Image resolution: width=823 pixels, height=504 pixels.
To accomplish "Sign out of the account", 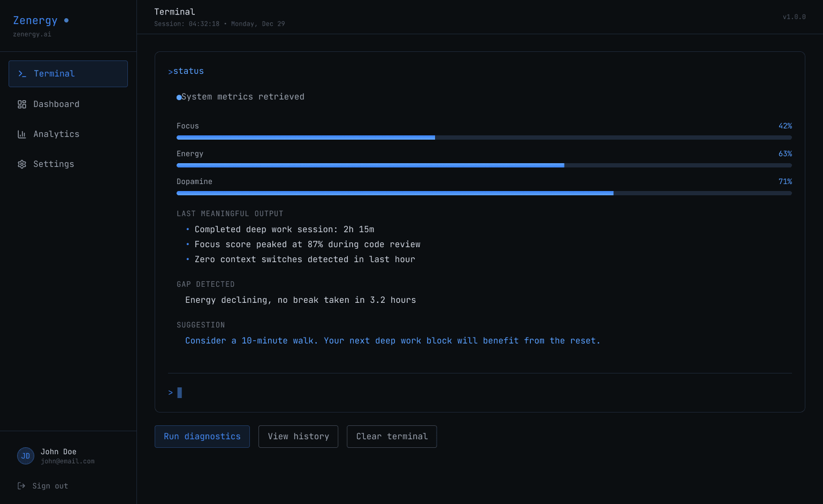I will click(x=50, y=486).
